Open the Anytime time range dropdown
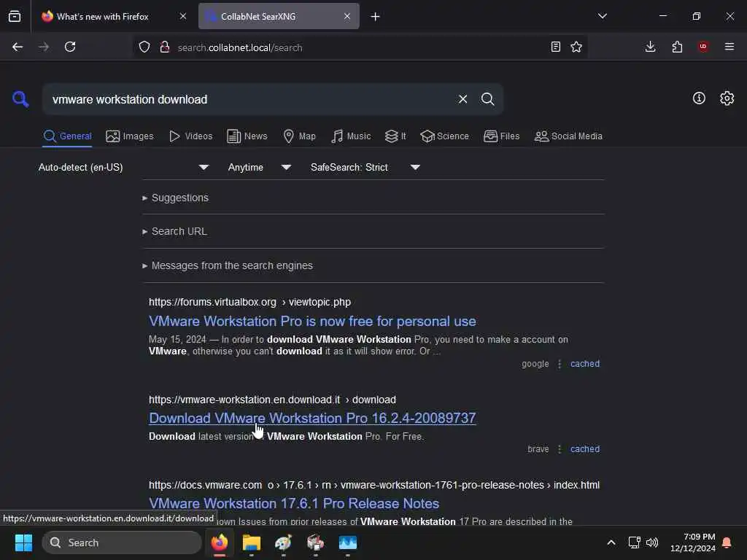This screenshot has height=560, width=747. click(x=260, y=167)
